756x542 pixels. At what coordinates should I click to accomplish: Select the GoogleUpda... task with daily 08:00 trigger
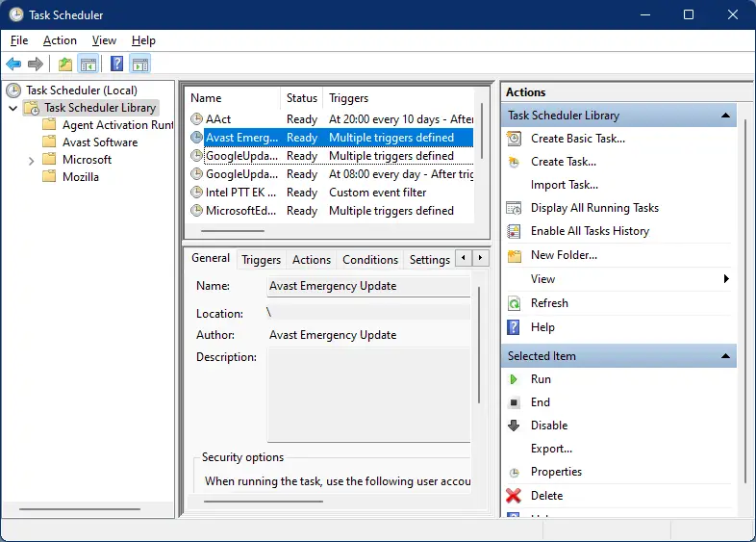pos(332,174)
